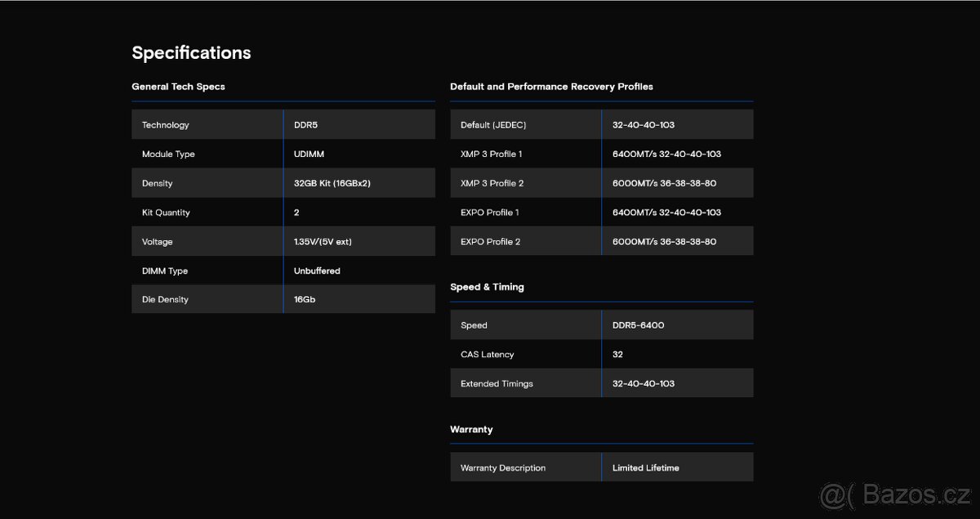Click the Technology row label
Screen dimensions: 980x519
pos(165,125)
